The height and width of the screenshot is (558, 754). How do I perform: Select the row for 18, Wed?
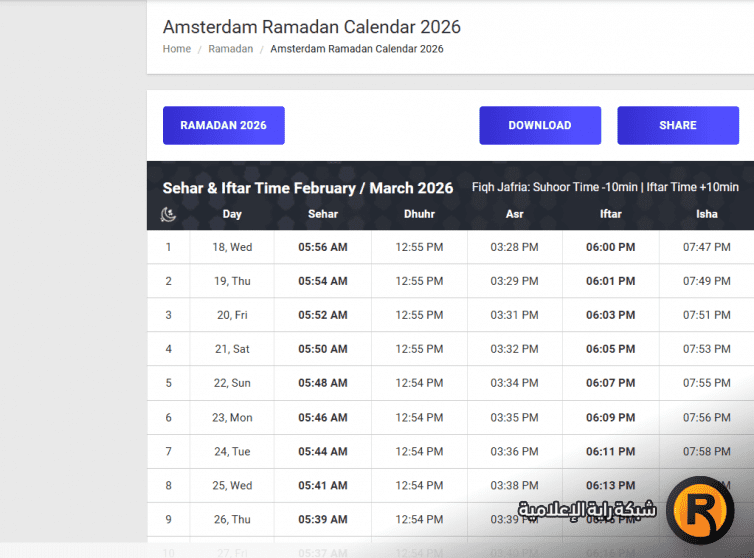click(232, 247)
